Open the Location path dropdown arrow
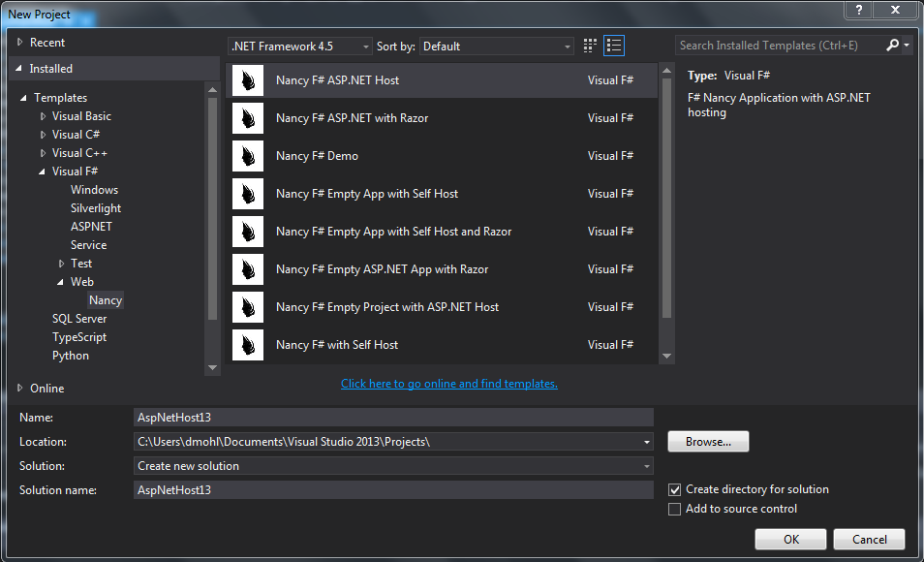 (x=646, y=442)
